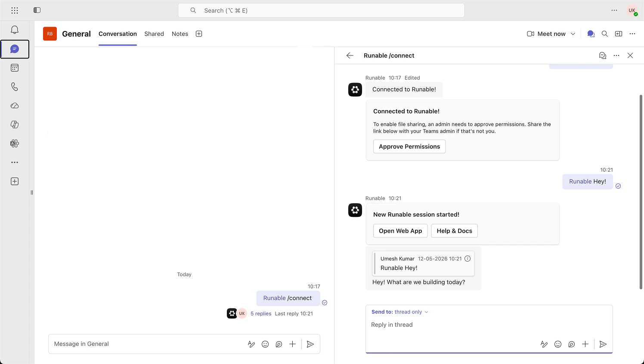Click the thread panel scrollbar
The width and height of the screenshot is (644, 364).
tap(641, 191)
